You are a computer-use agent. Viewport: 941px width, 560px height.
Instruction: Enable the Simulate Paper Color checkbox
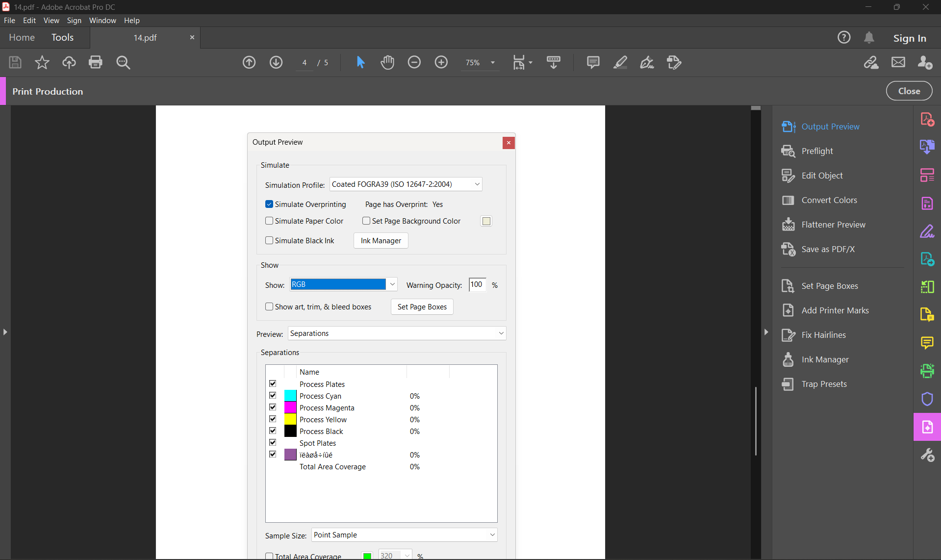pyautogui.click(x=269, y=221)
